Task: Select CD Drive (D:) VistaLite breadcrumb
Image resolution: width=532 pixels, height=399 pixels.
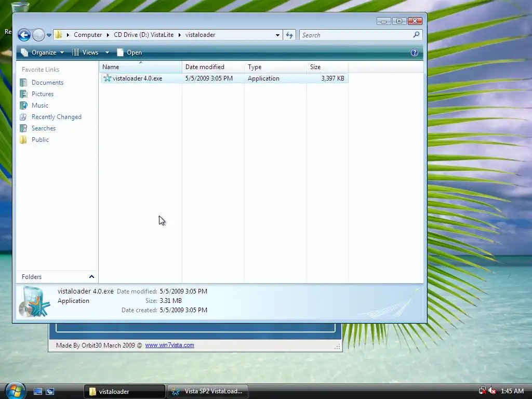Action: point(143,35)
